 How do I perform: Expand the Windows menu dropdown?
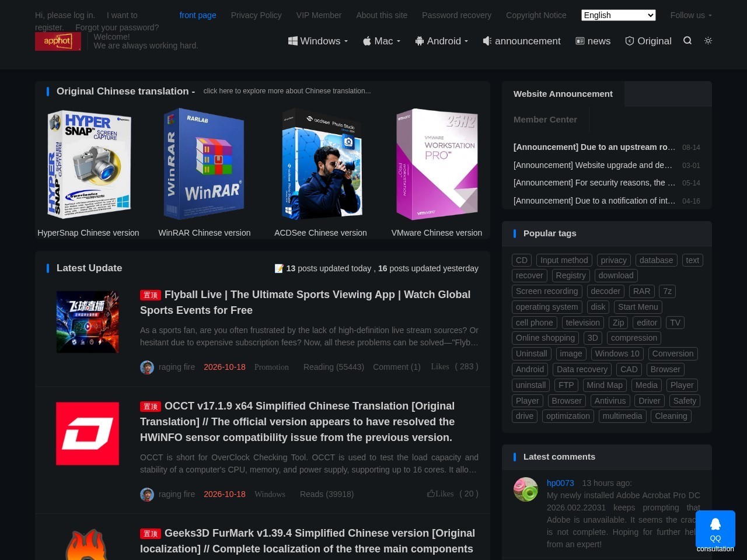tap(318, 41)
